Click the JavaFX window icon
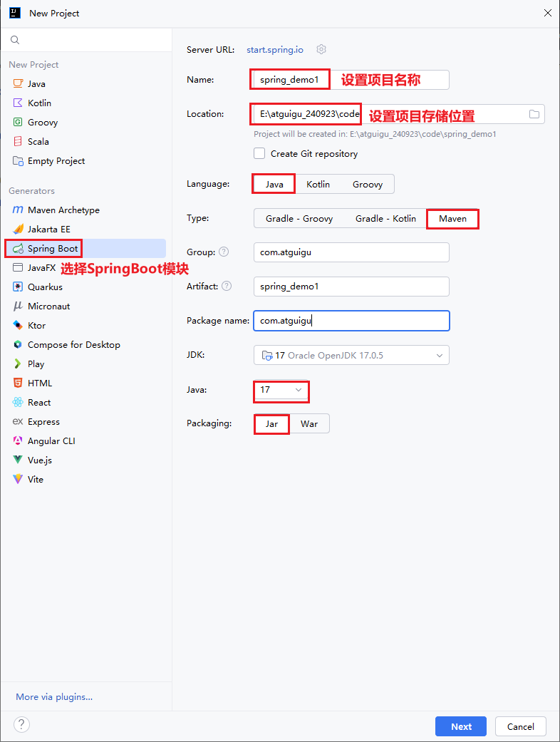 pos(18,267)
